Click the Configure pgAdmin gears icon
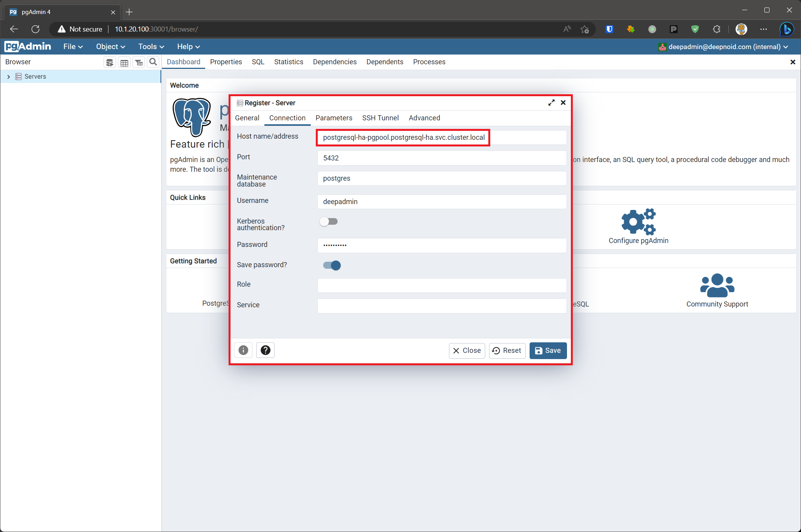The width and height of the screenshot is (801, 532). [x=639, y=222]
